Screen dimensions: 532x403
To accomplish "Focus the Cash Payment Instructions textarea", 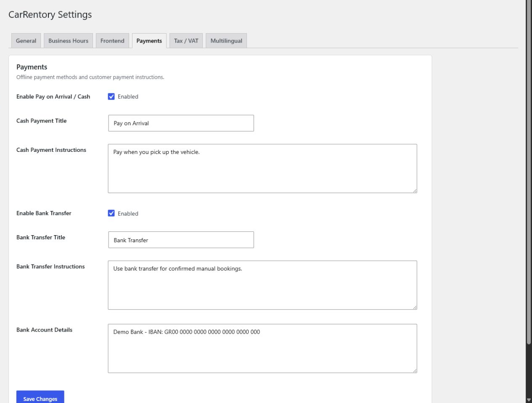I will click(262, 169).
